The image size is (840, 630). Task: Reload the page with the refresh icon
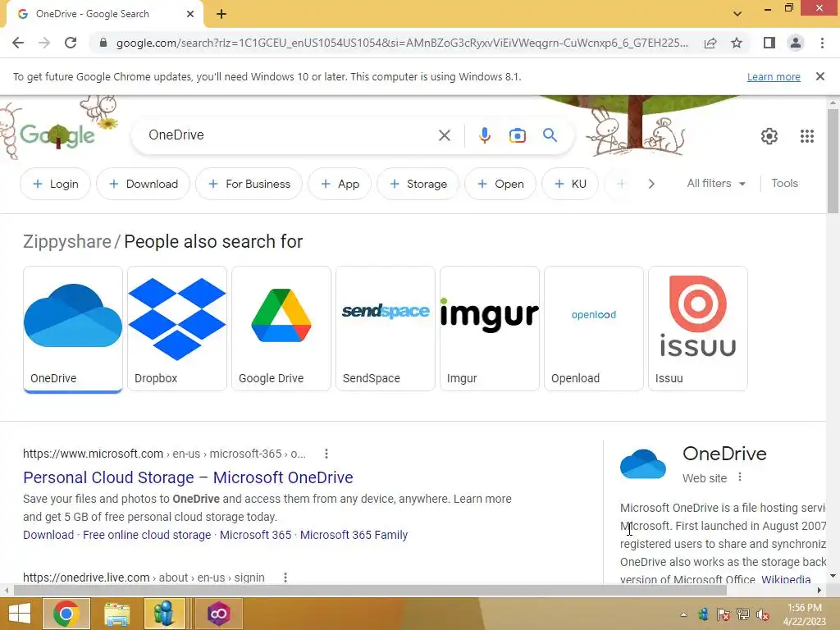click(71, 43)
